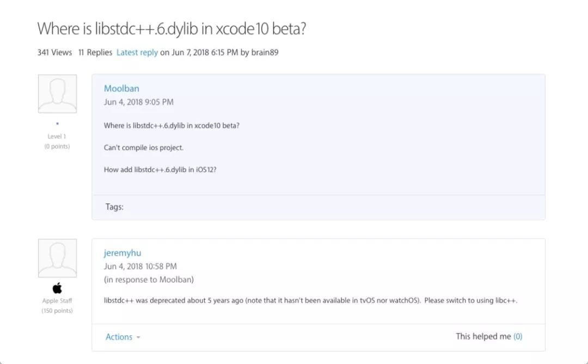Click the small blue level dot under Moolban's avatar

57,124
